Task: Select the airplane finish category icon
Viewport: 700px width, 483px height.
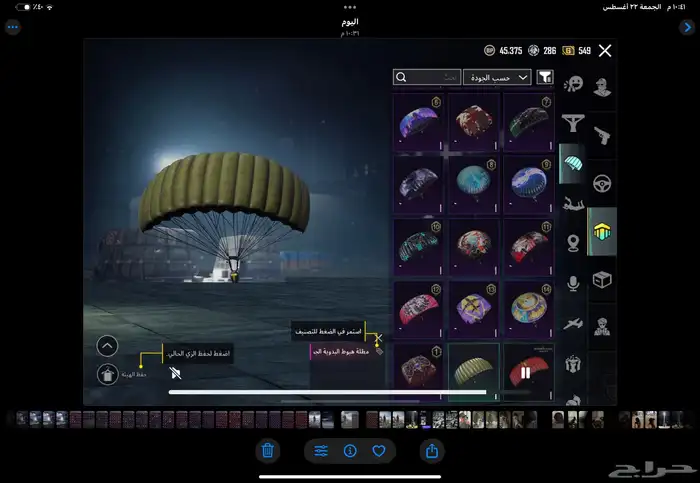Action: 573,323
